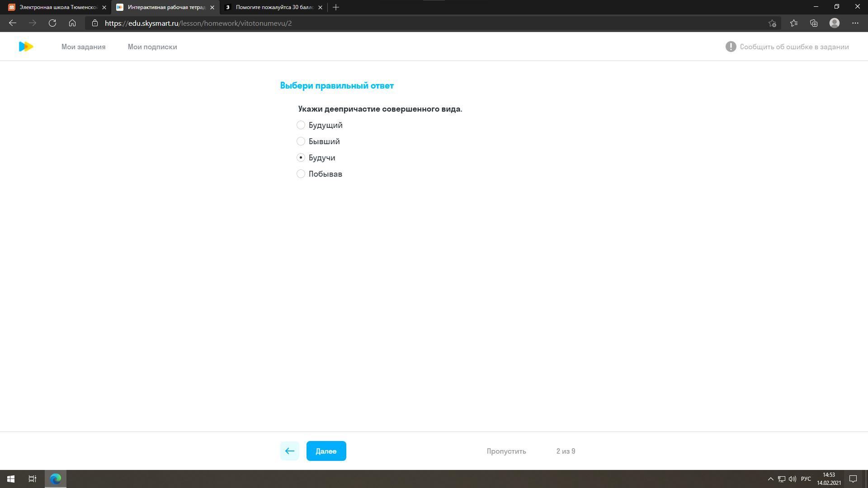The image size is (868, 488).
Task: Click the browser address bar URL
Action: point(198,23)
